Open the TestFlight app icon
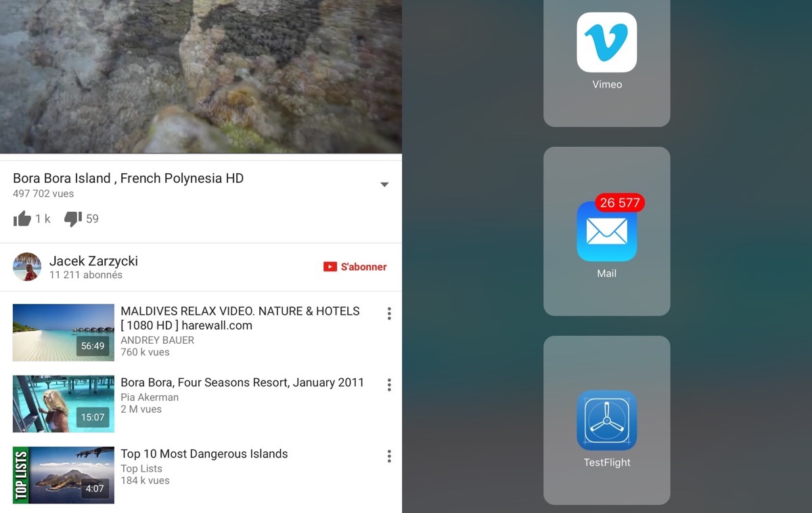812x513 pixels. click(606, 420)
